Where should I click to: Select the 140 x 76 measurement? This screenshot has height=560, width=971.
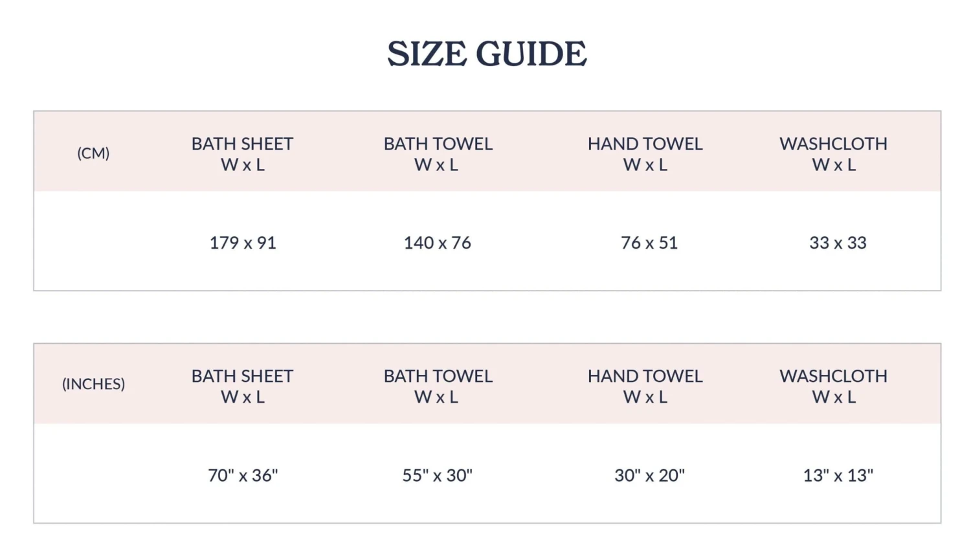pos(438,243)
